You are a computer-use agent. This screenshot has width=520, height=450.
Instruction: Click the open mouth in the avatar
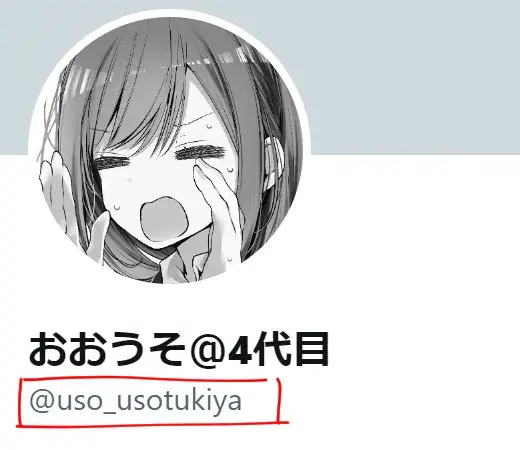coord(164,220)
